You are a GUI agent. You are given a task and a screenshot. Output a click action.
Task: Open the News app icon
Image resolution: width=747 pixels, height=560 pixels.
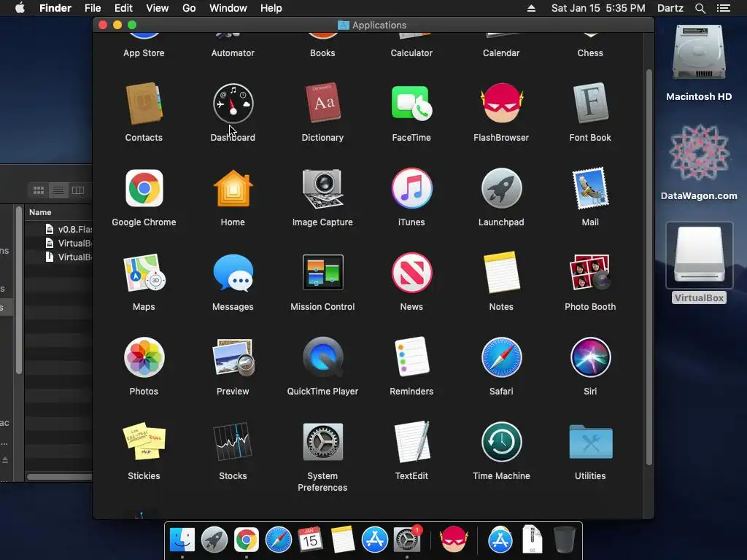[x=411, y=273]
